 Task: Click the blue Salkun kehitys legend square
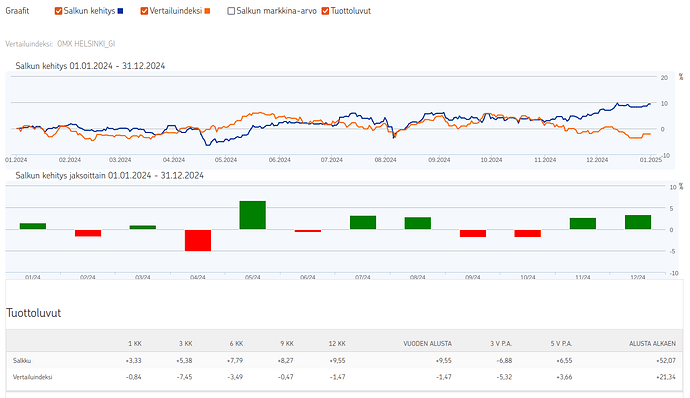(121, 11)
